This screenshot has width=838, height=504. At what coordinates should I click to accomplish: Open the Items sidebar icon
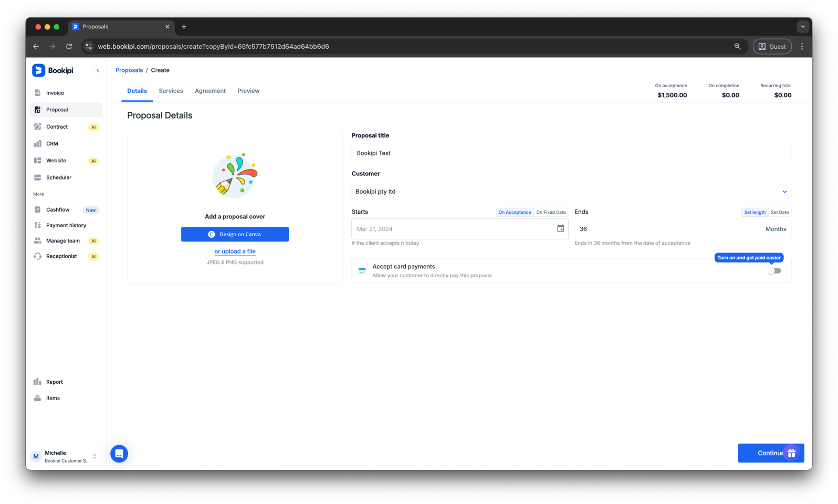tap(37, 398)
